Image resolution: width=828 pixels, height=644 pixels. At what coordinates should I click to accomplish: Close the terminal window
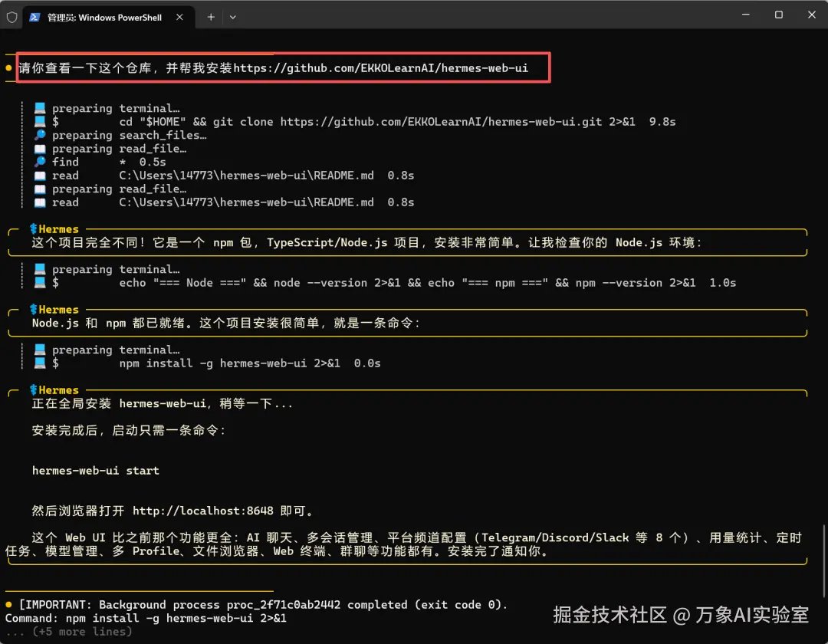click(x=812, y=15)
